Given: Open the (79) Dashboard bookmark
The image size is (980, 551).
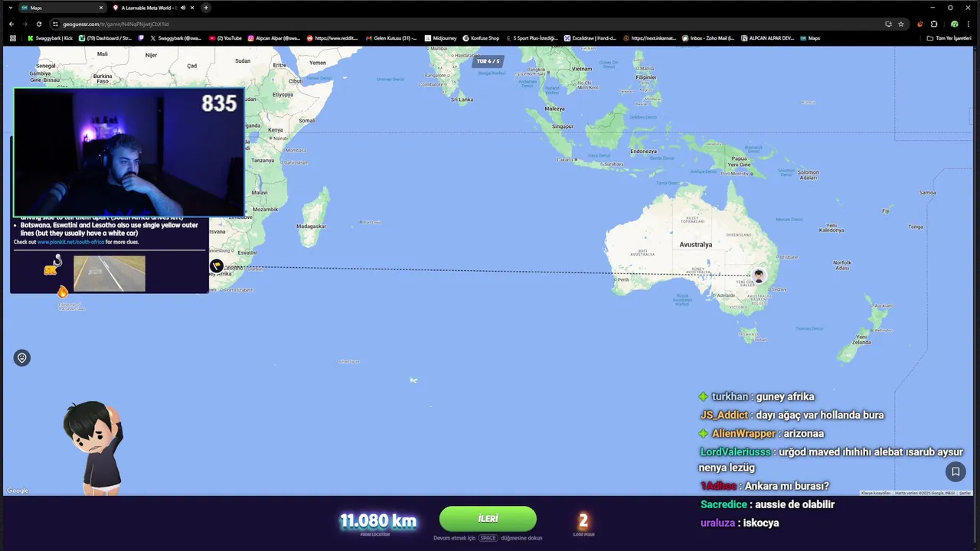Looking at the screenshot, I should pos(106,37).
